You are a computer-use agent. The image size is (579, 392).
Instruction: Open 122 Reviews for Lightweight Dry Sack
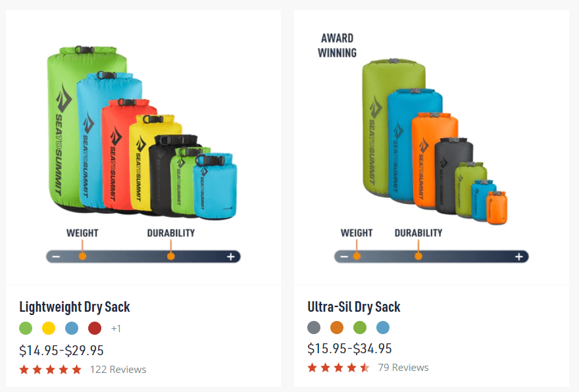click(x=118, y=370)
